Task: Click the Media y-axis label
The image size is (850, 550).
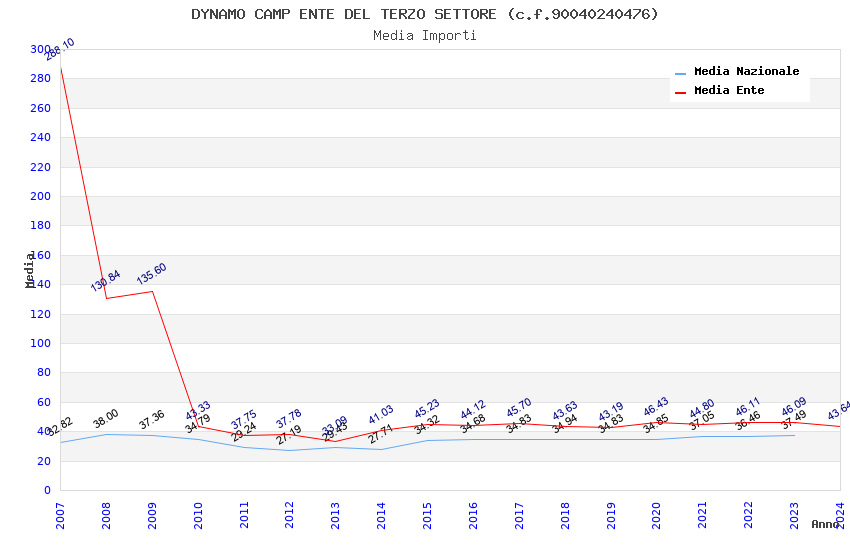Action: pos(29,270)
